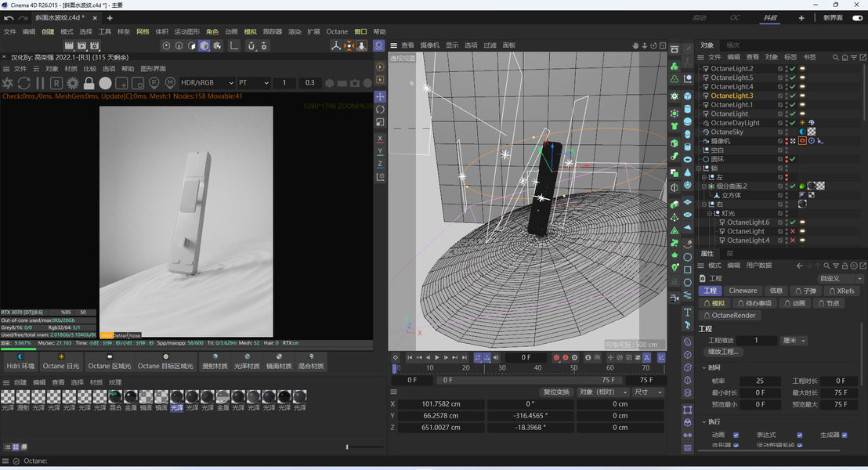Pause the Octane live viewer render
The image size is (868, 470).
(x=40, y=83)
